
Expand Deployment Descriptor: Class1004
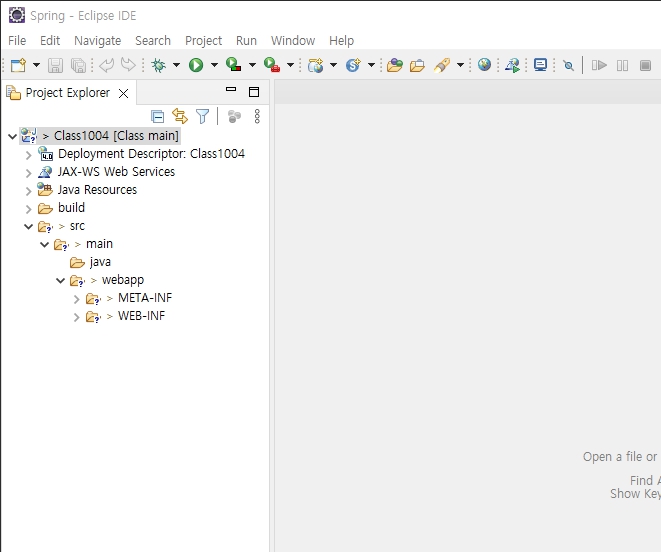pyautogui.click(x=29, y=155)
